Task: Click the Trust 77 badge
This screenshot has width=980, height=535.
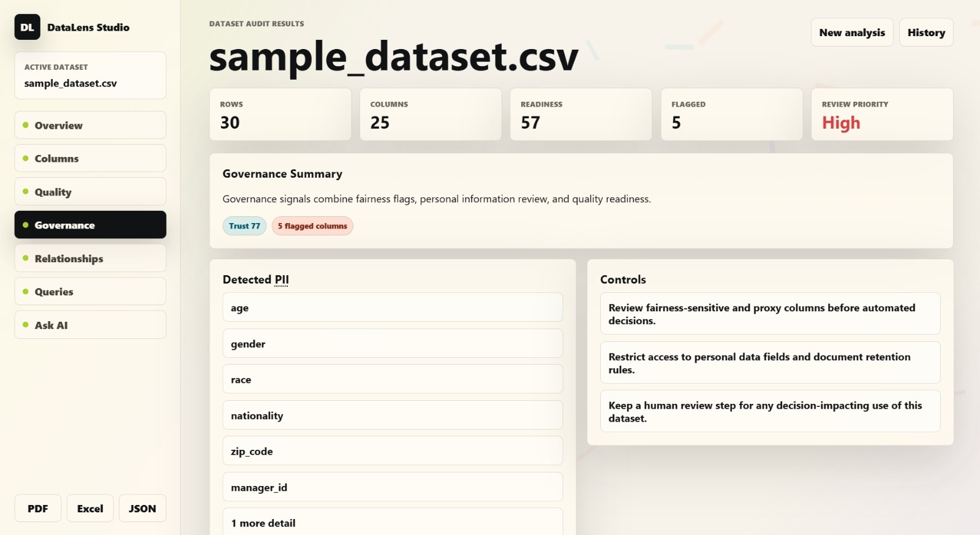Action: coord(244,226)
